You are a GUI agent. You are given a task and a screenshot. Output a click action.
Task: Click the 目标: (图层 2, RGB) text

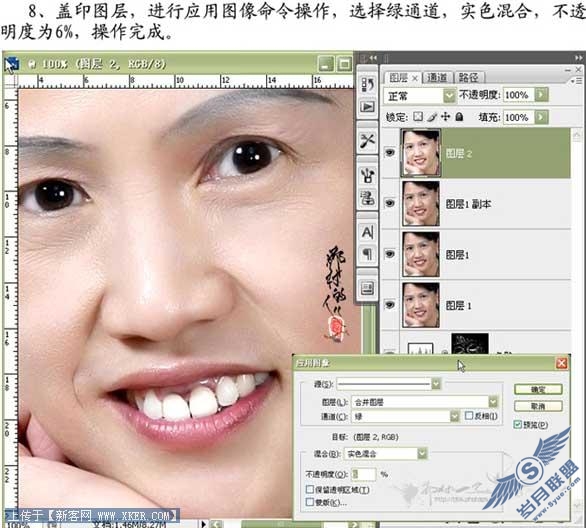(365, 436)
